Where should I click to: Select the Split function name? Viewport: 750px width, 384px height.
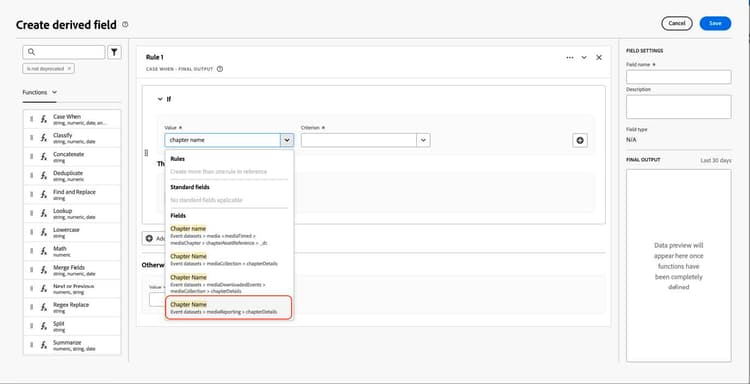coord(59,324)
